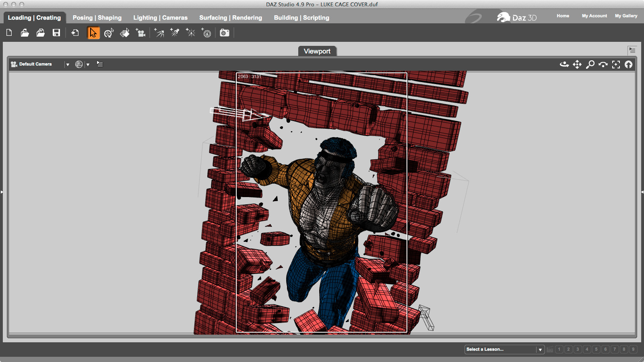Viewport: 644px width, 362px height.
Task: Click the draw style sphere icon
Action: 79,64
